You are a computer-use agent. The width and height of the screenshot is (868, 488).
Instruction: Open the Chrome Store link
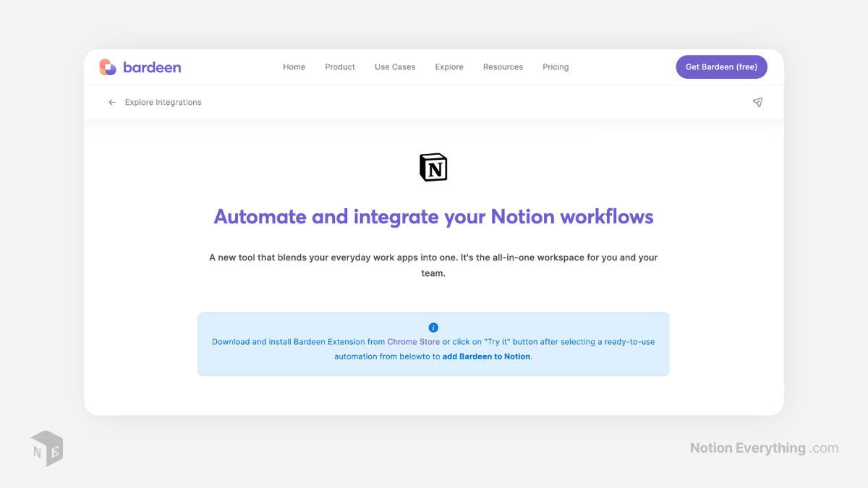(413, 341)
